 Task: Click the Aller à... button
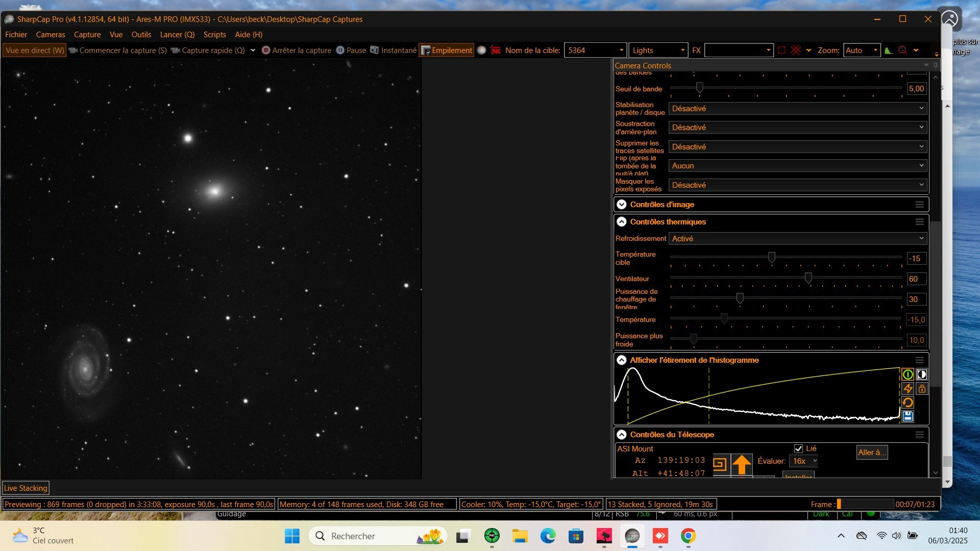(872, 453)
